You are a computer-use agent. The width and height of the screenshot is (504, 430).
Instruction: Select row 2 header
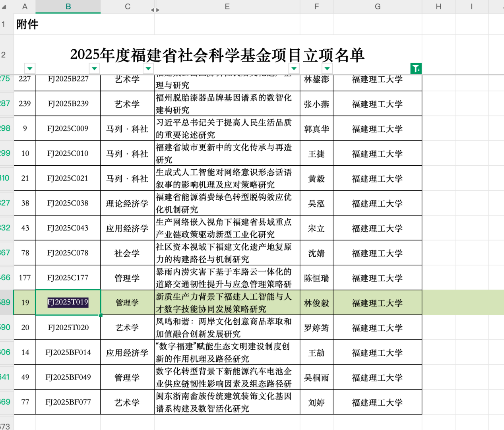coord(7,54)
